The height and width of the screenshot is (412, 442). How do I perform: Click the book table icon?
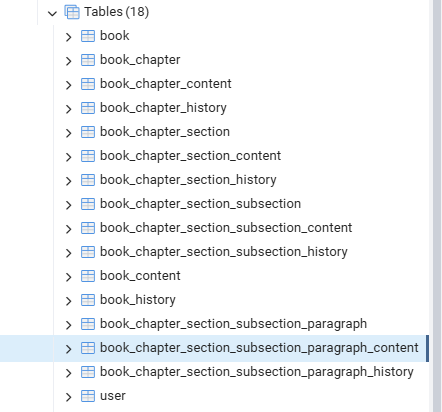[88, 36]
